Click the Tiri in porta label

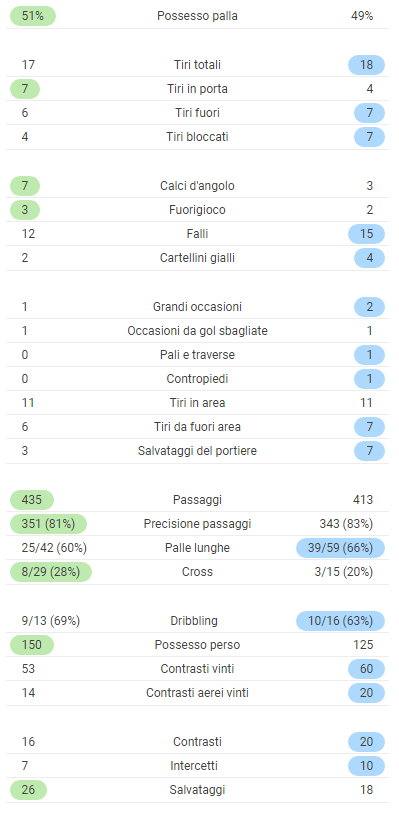pyautogui.click(x=197, y=89)
